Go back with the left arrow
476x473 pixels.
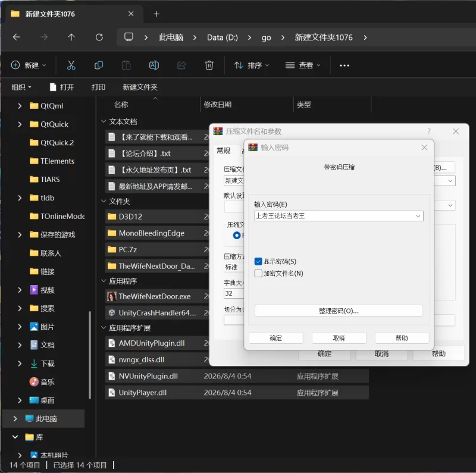pyautogui.click(x=17, y=37)
